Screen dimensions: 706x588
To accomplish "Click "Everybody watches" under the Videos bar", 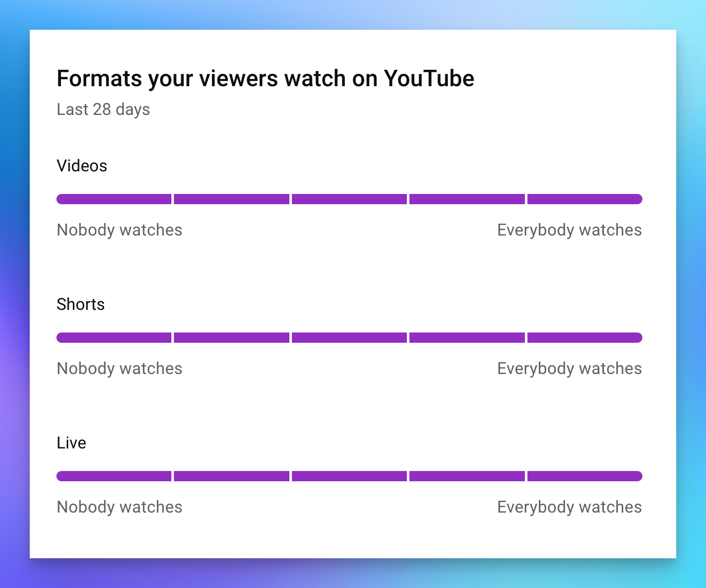I will tap(570, 230).
